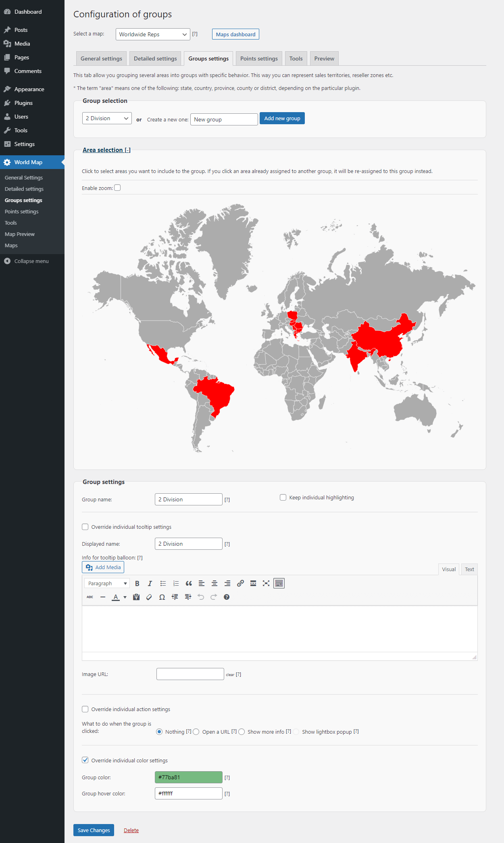Select the Open a URL radio option
Image resolution: width=504 pixels, height=843 pixels.
coord(196,732)
